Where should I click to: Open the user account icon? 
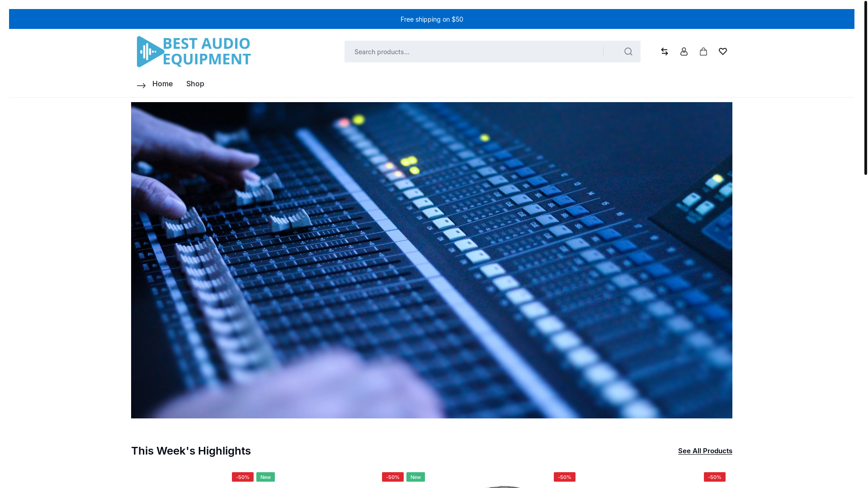(684, 52)
